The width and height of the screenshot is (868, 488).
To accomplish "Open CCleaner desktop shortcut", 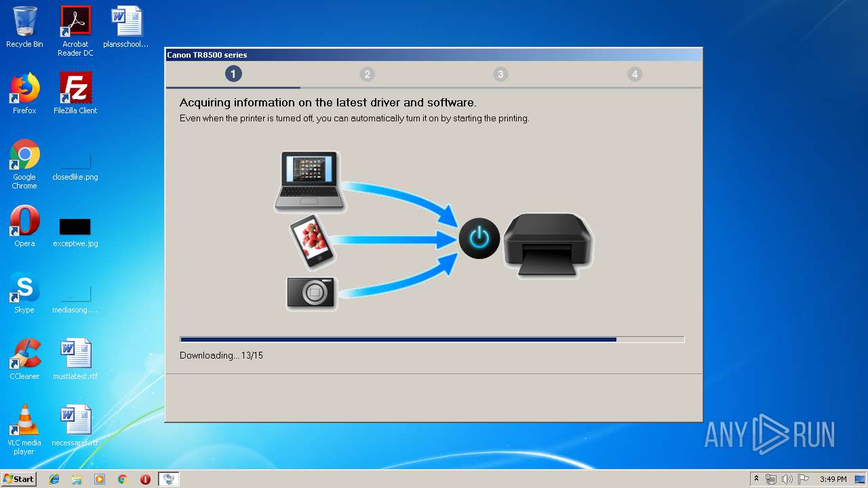I will click(24, 359).
